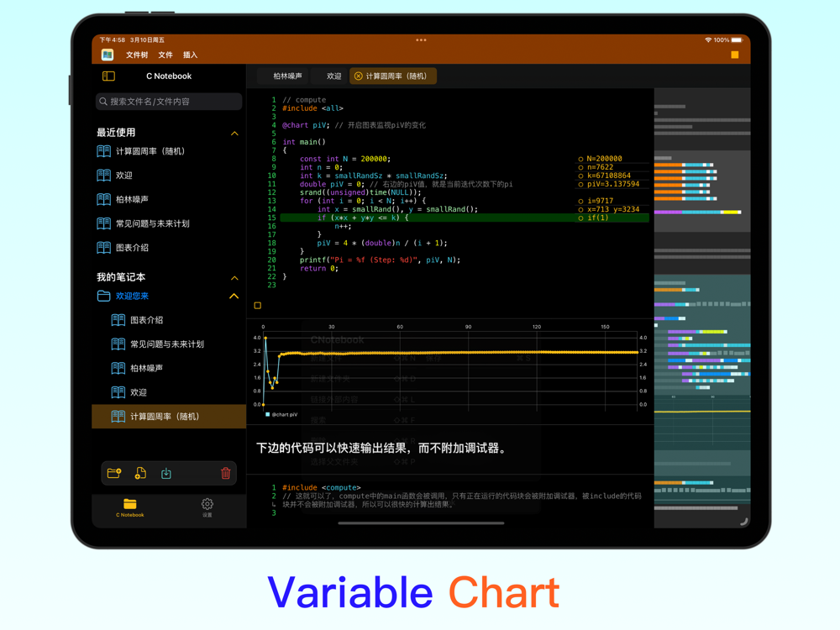Image resolution: width=840 pixels, height=630 pixels.
Task: Click the import download icon
Action: point(166,473)
